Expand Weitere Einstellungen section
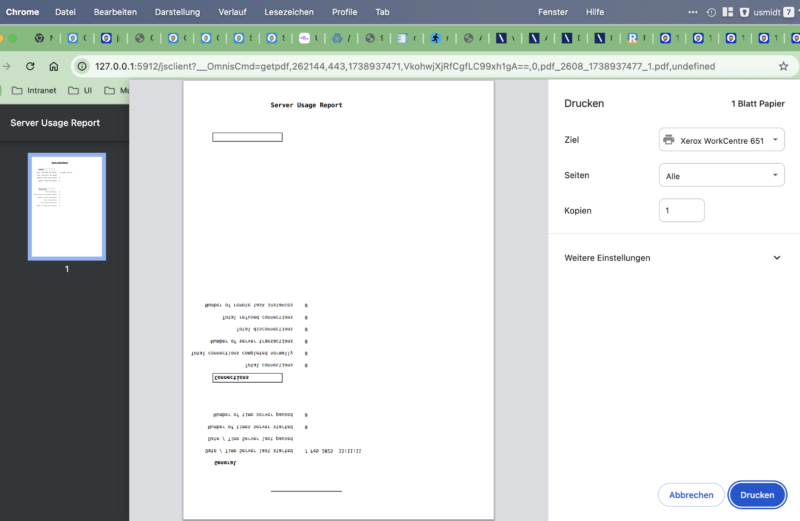 point(776,258)
